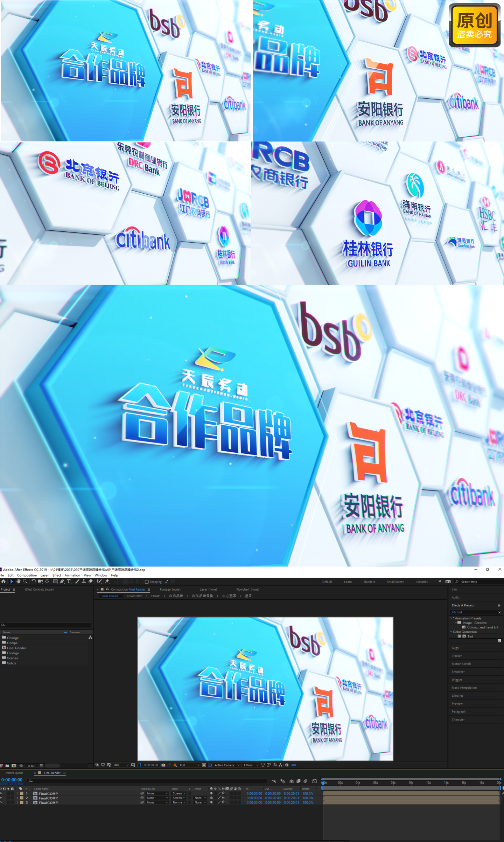This screenshot has width=504, height=842.
Task: Select the Rectangle shape tool
Action: (x=55, y=582)
